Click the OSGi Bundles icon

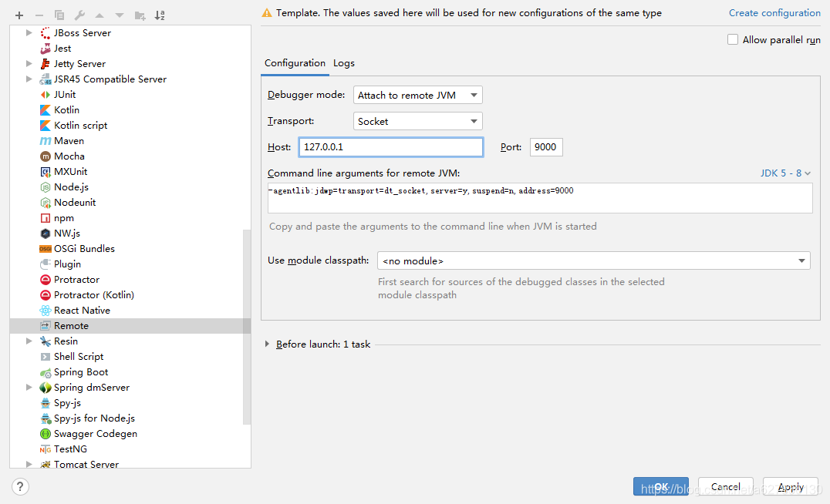pos(46,249)
